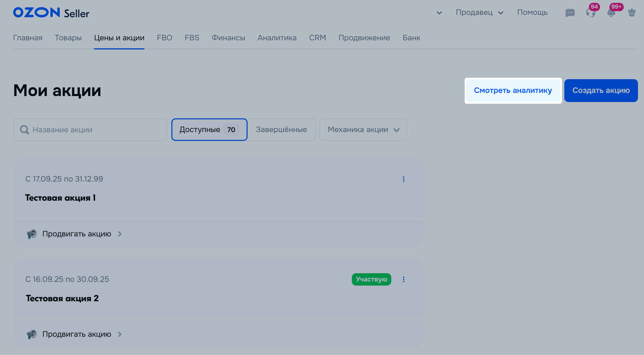Open three-dot menu for Тестовая акция 2
Viewport: 644px width, 355px height.
point(404,280)
